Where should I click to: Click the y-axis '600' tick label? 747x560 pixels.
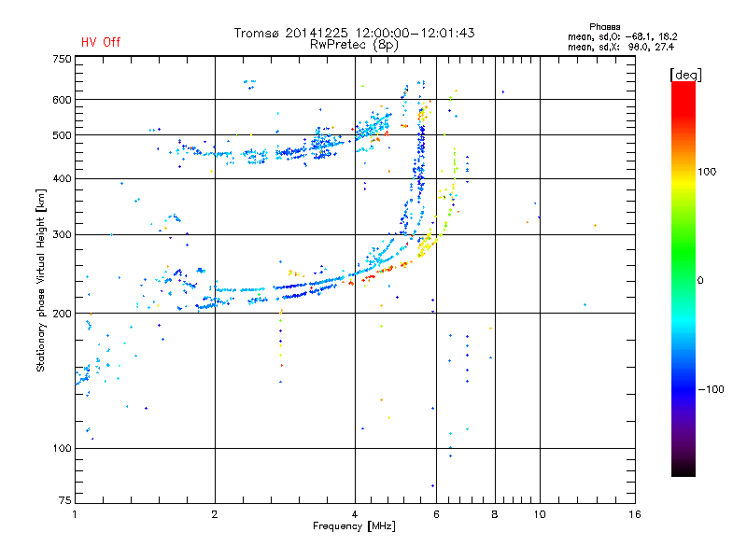[62, 100]
